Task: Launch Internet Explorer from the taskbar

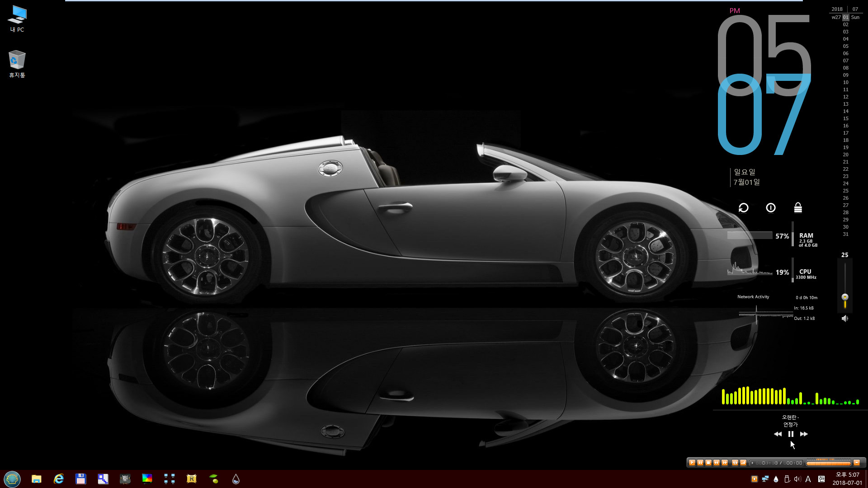Action: [x=59, y=479]
